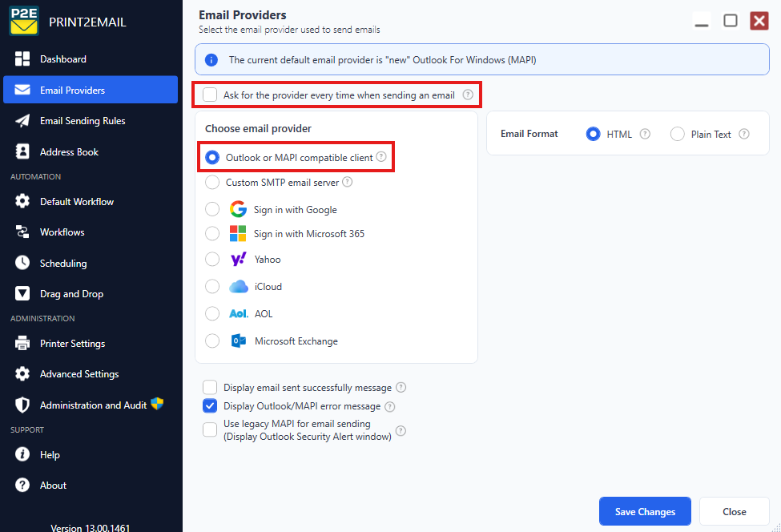Click the Drag and Drop arrow icon
The height and width of the screenshot is (532, 781).
[22, 293]
